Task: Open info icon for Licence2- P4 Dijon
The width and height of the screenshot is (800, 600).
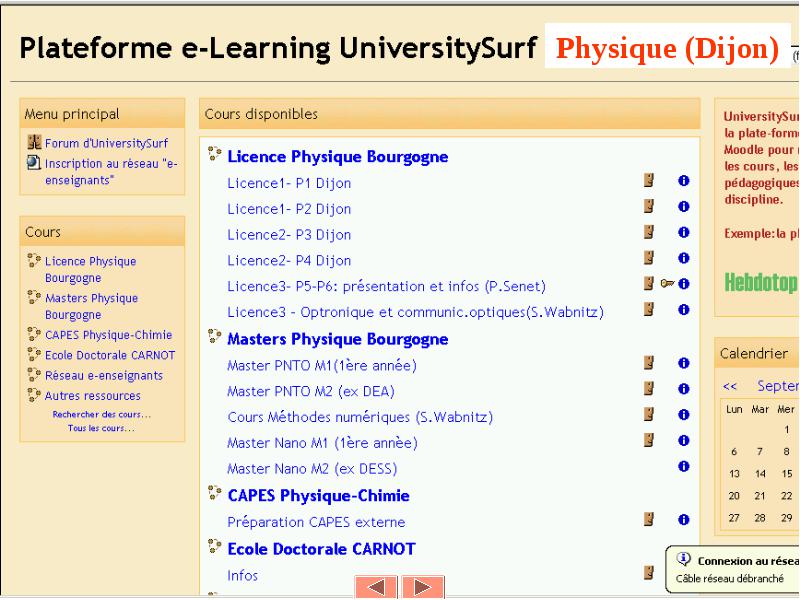Action: [x=684, y=258]
